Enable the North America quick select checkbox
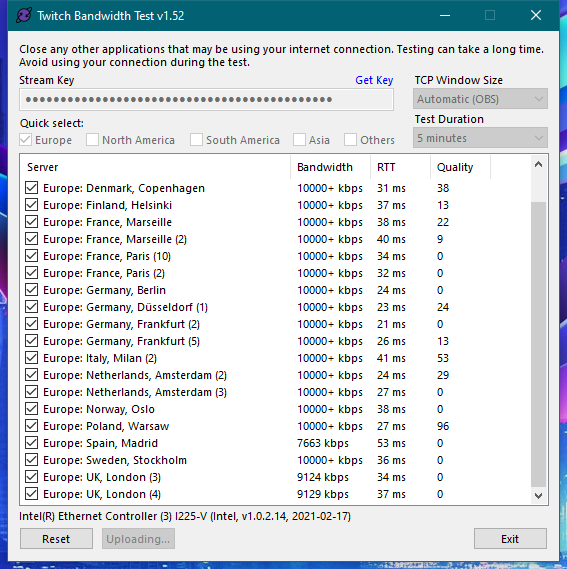Viewport: 567px width, 569px height. click(x=93, y=140)
